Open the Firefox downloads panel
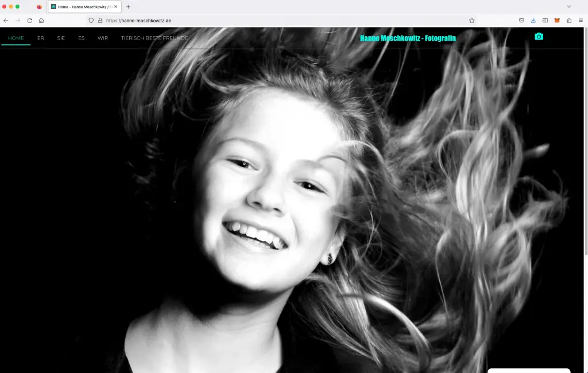This screenshot has height=373, width=588. point(533,20)
